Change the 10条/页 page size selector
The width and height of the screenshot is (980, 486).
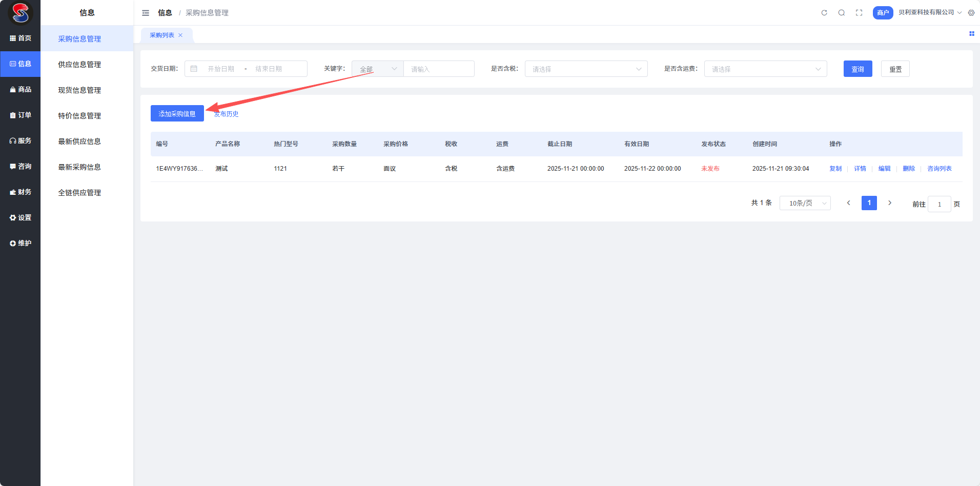click(x=805, y=203)
